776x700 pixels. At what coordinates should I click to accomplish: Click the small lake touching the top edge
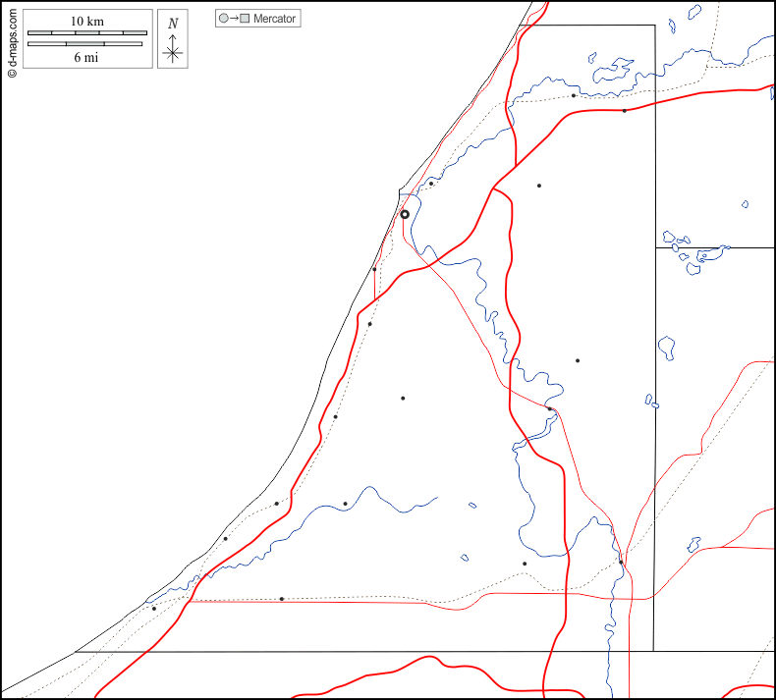695,11
